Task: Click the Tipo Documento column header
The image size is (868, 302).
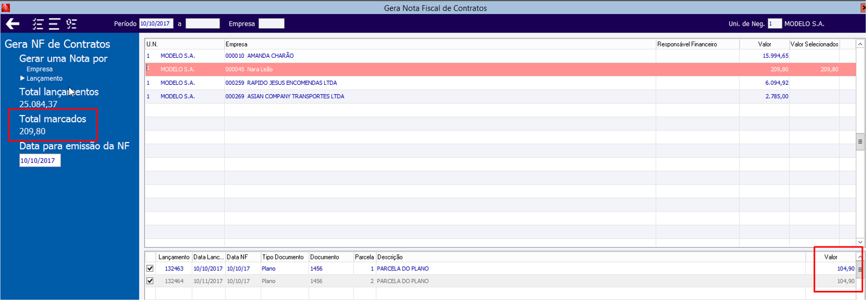Action: click(x=284, y=257)
